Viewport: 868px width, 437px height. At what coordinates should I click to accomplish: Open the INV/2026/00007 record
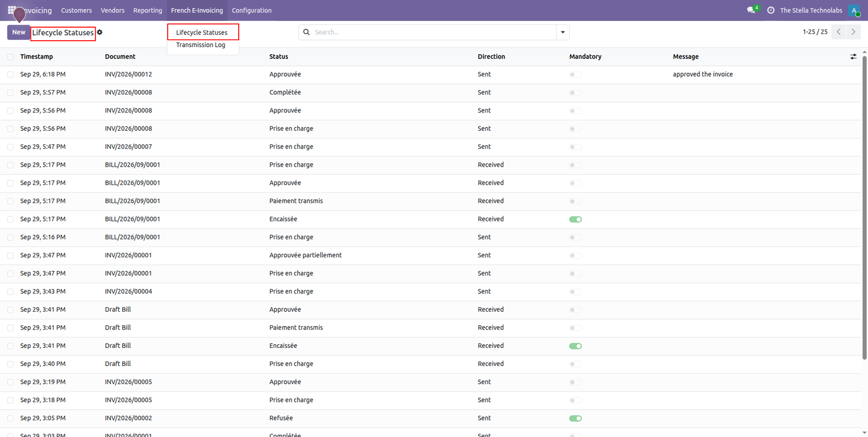point(129,147)
